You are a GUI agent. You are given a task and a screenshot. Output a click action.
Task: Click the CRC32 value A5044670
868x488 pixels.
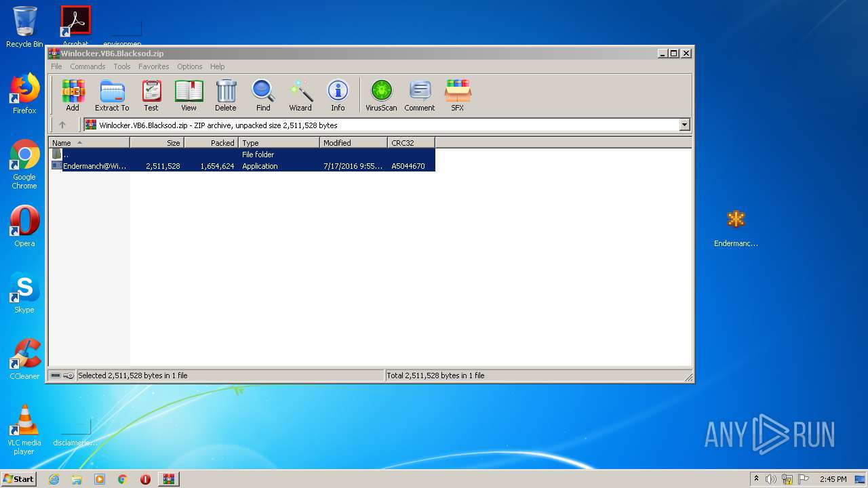(x=408, y=165)
